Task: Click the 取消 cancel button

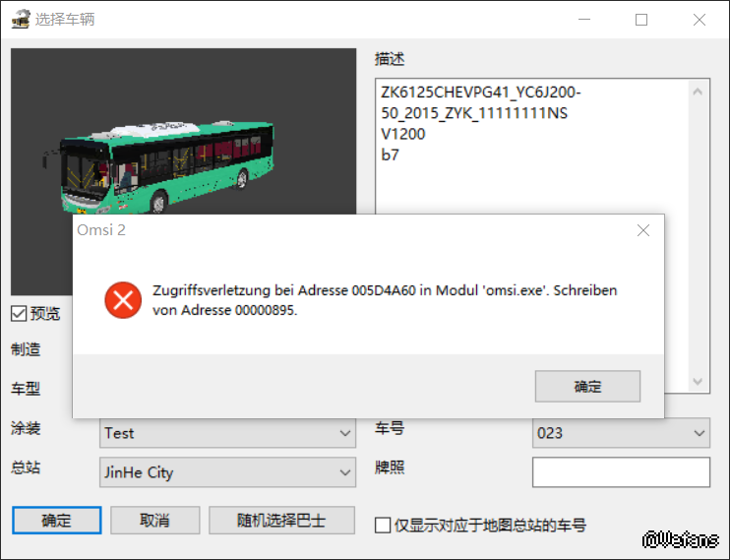Action: 155,520
